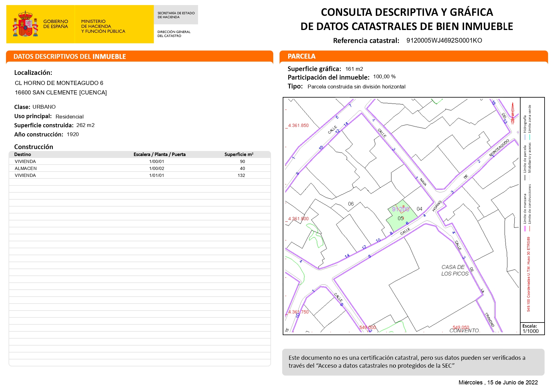Click the 'Coordenadas U.T.M. Huso 30 ETRS89' legend

[x=528, y=274]
